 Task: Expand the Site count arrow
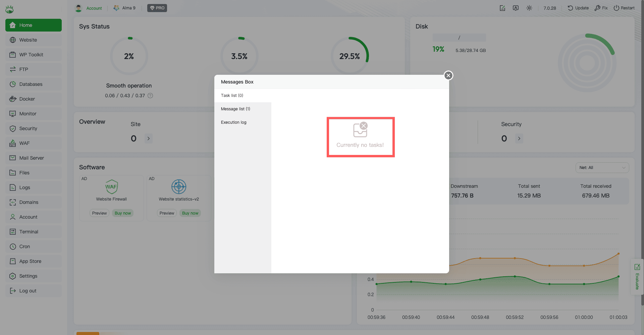tap(149, 138)
